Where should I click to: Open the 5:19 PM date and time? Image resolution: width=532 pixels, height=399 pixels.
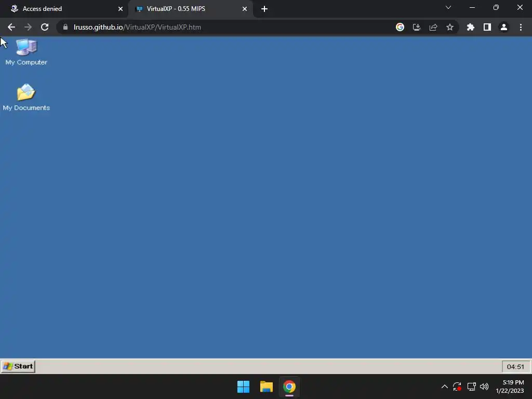(x=510, y=387)
